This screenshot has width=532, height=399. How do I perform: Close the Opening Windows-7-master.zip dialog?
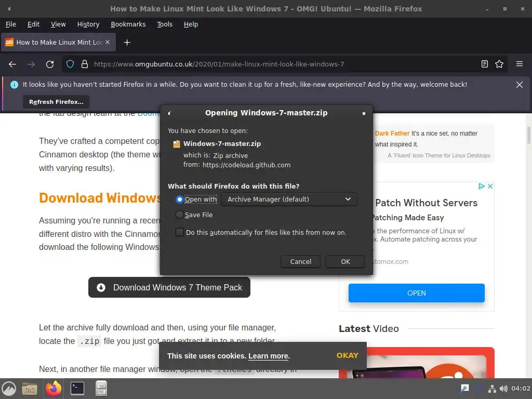(364, 113)
